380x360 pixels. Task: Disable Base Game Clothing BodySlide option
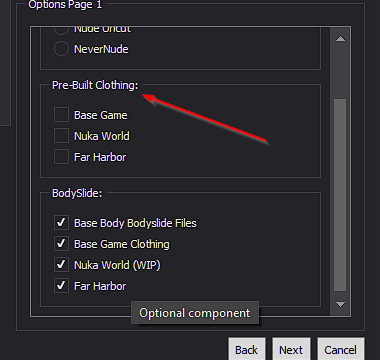61,244
